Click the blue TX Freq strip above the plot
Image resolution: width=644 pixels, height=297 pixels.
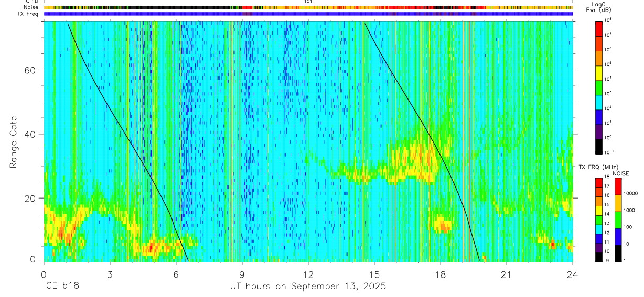(x=308, y=14)
